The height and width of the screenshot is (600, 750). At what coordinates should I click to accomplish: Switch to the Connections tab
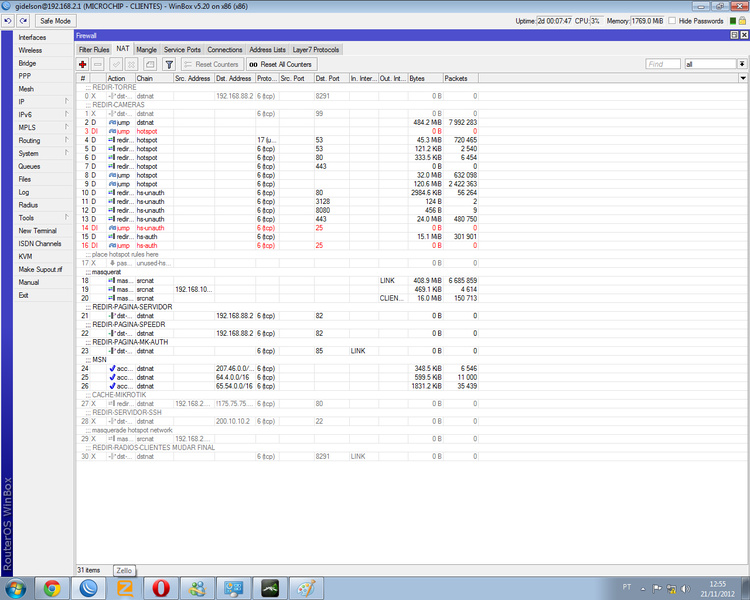tap(225, 50)
